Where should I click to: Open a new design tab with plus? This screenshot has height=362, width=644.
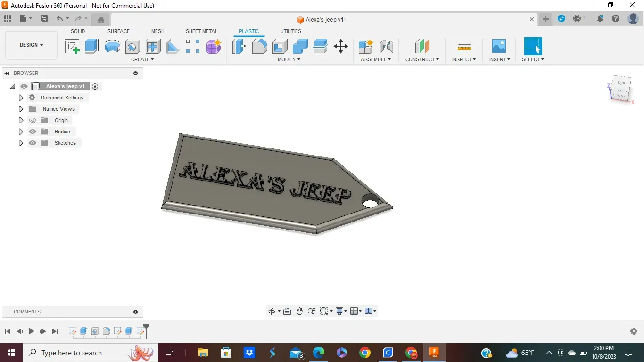tap(545, 19)
